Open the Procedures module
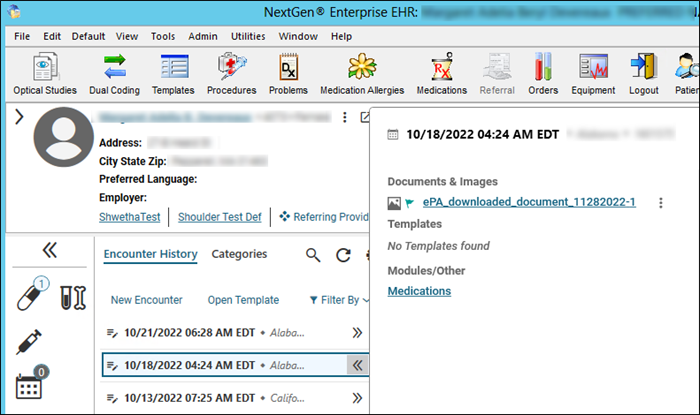Image resolution: width=700 pixels, height=415 pixels. 232,74
